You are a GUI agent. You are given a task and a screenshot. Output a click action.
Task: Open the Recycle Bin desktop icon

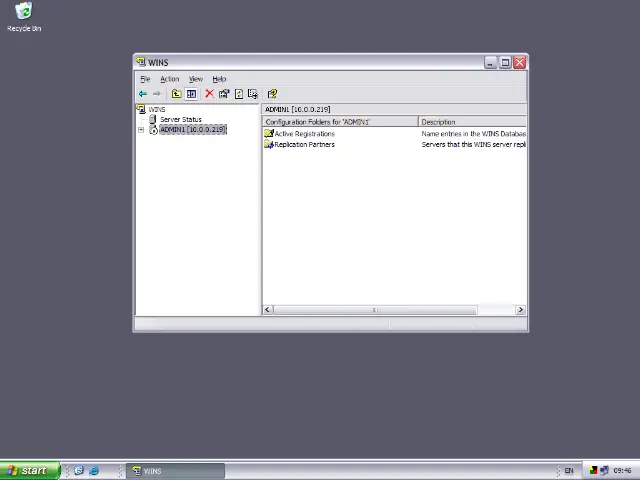tap(24, 17)
